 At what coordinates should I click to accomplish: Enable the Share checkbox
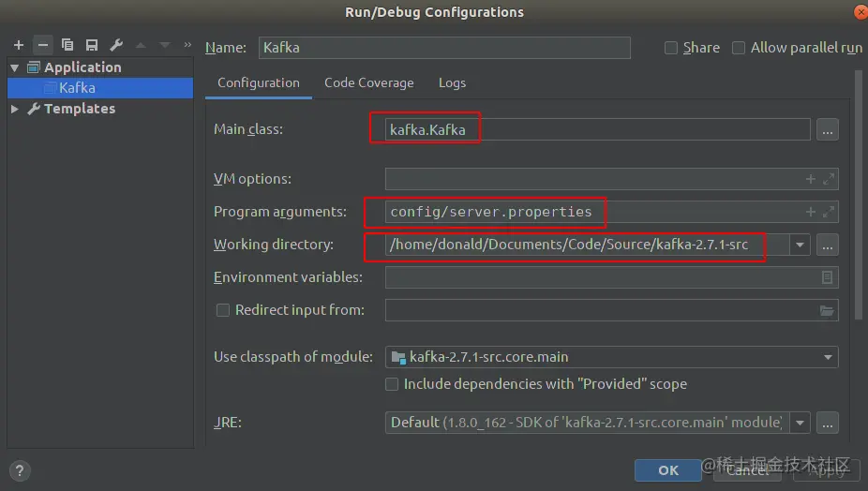tap(671, 48)
